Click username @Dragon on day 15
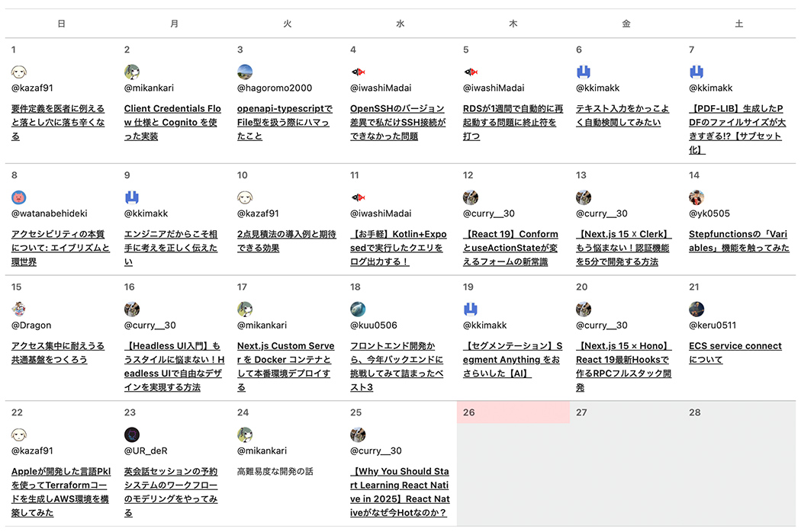801x532 pixels. (x=31, y=325)
